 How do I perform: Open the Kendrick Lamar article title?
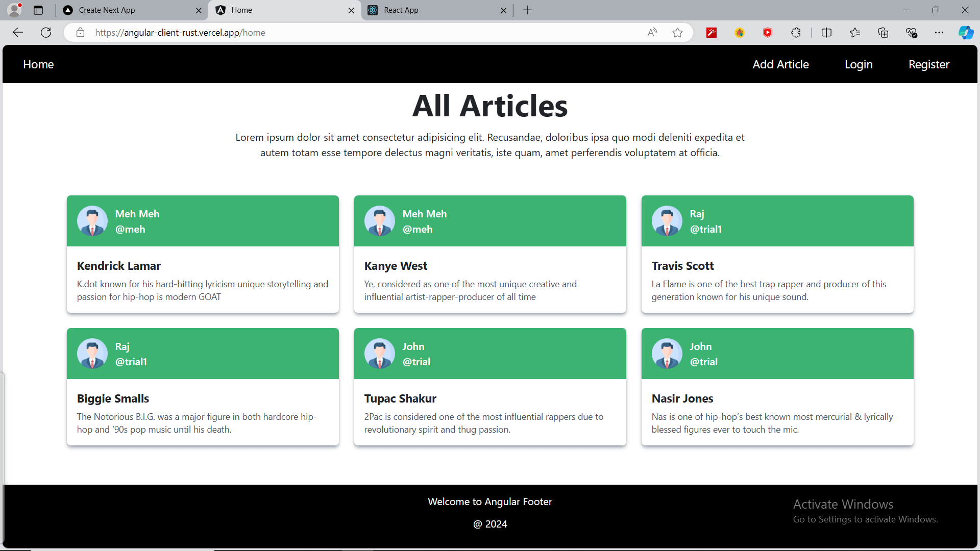[x=119, y=266]
